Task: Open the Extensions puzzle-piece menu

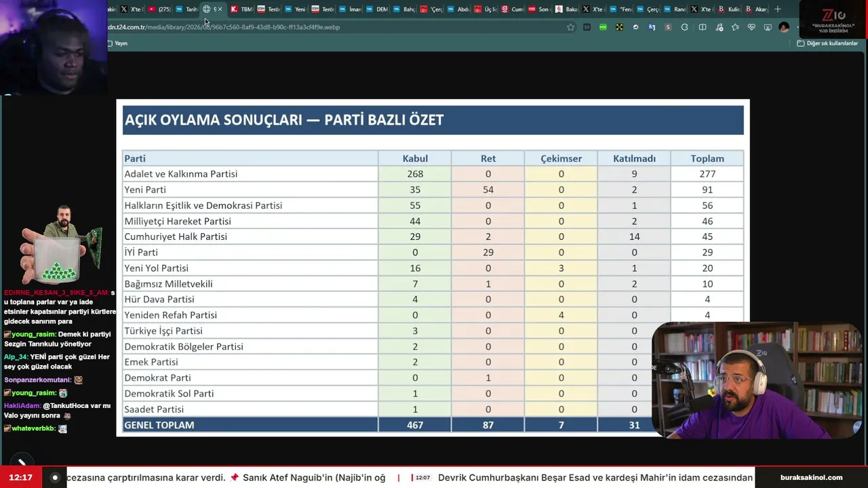Action: pyautogui.click(x=684, y=27)
